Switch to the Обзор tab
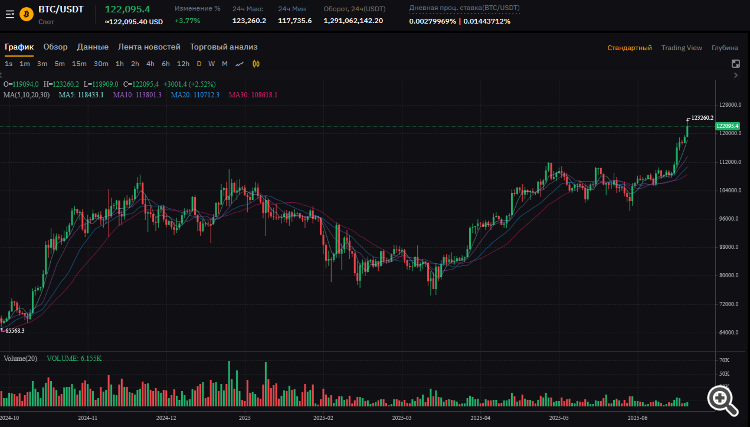Screen dimensions: 750x427 55,47
